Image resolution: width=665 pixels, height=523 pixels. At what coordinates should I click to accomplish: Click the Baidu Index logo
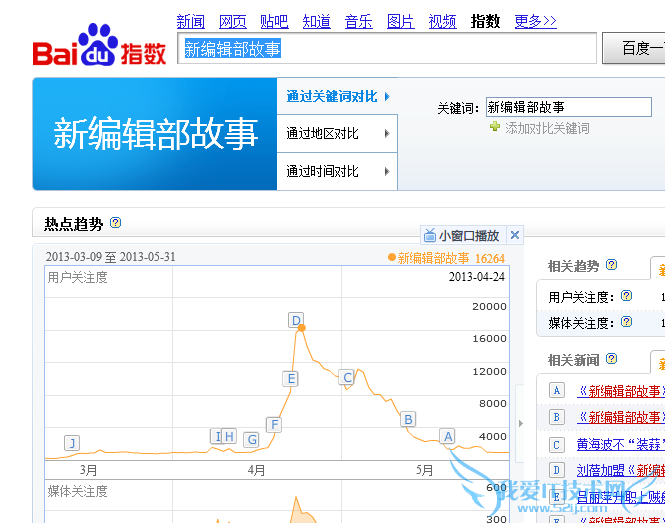click(99, 47)
